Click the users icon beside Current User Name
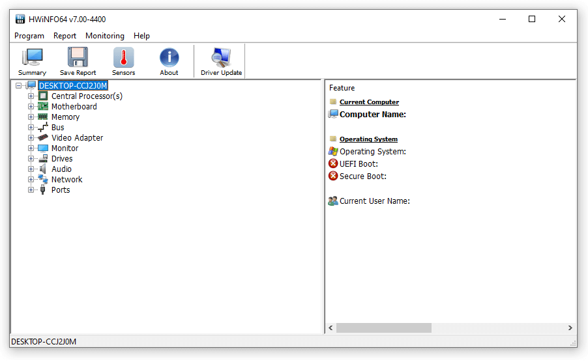The height and width of the screenshot is (364, 588). pos(333,201)
